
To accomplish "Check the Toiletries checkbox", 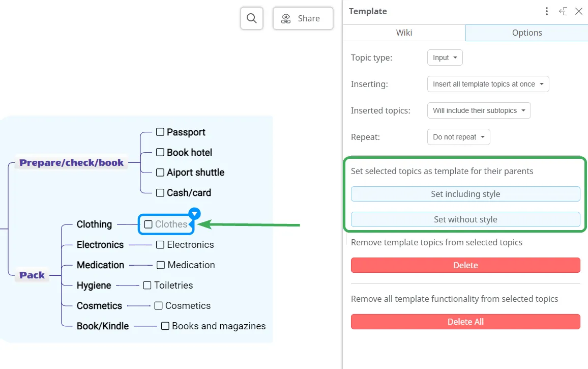I will 148,286.
